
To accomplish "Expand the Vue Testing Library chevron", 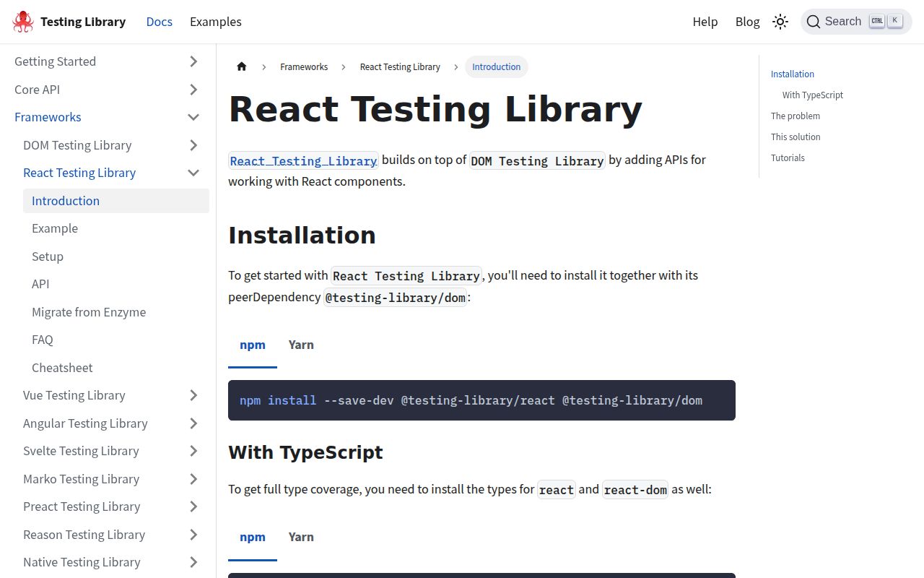I will pyautogui.click(x=193, y=395).
